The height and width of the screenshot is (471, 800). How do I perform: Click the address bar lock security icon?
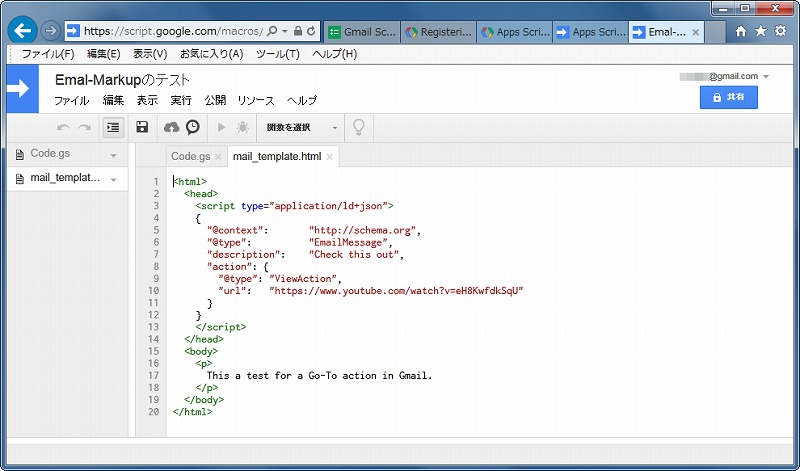[298, 31]
